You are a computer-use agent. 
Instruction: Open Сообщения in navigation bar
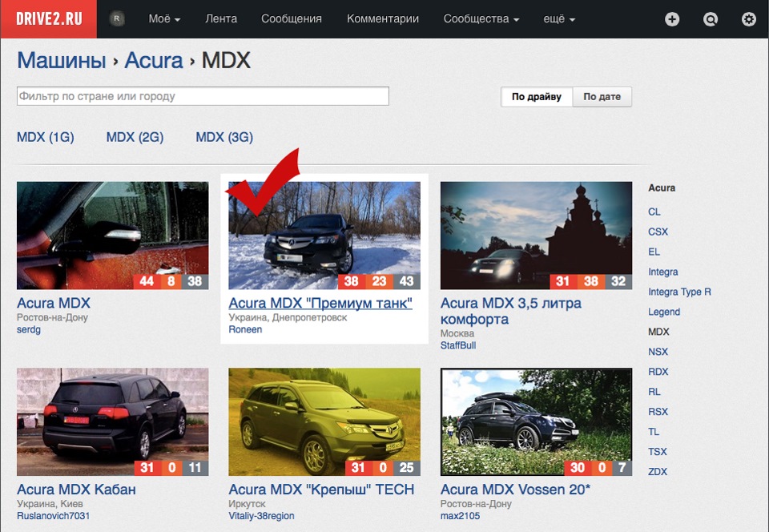pos(292,18)
